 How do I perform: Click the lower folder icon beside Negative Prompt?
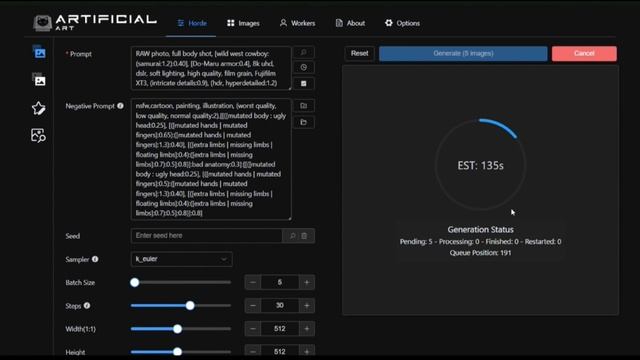click(x=304, y=122)
